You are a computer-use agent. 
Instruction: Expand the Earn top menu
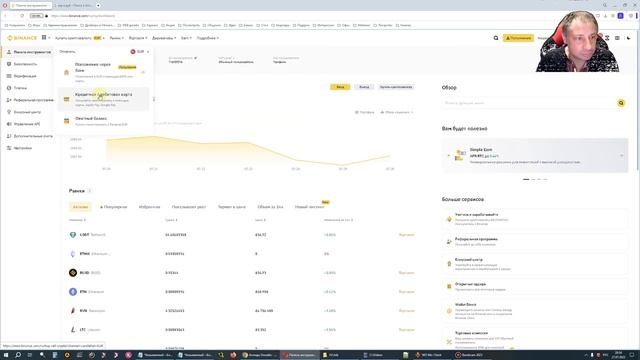click(186, 38)
